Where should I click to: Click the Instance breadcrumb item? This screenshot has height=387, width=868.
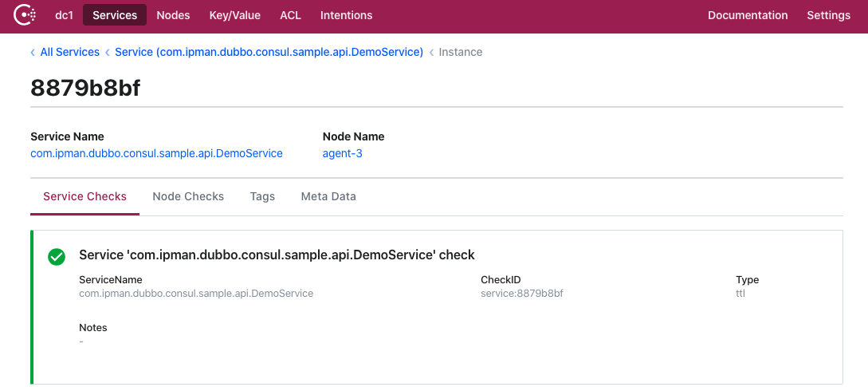[x=460, y=52]
